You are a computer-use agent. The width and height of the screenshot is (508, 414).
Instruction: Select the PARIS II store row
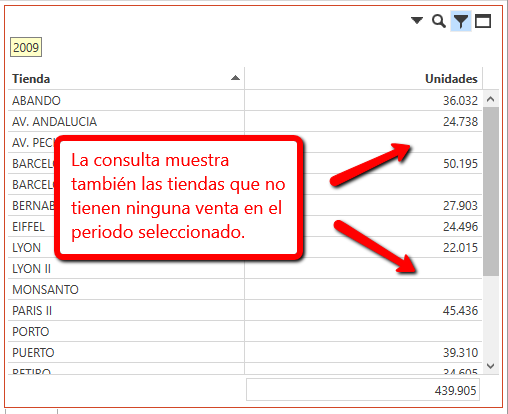pos(245,310)
